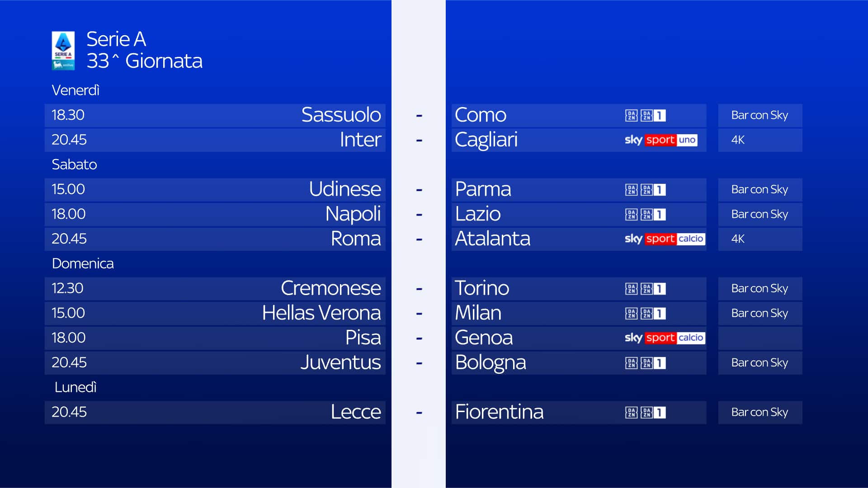This screenshot has width=868, height=488.
Task: Click the 4K label for Roma-Atalanta
Action: point(738,239)
